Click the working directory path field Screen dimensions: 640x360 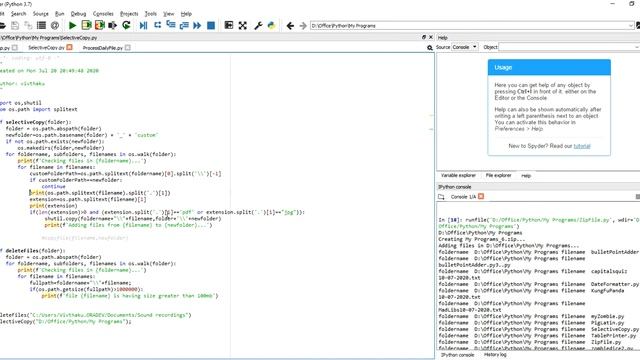click(x=469, y=26)
